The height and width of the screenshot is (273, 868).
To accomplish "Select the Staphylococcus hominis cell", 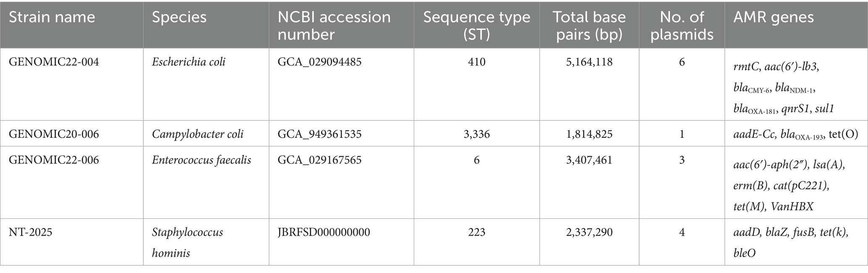I will [187, 242].
